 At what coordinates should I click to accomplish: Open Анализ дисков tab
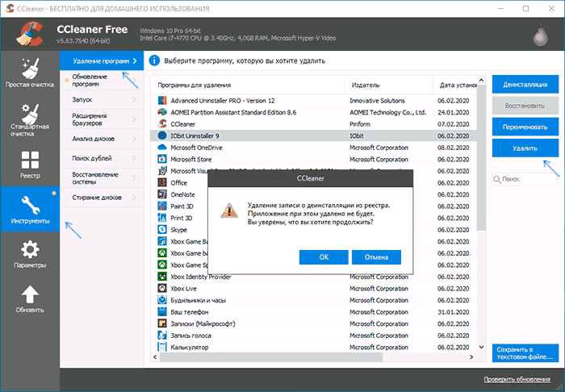click(102, 139)
